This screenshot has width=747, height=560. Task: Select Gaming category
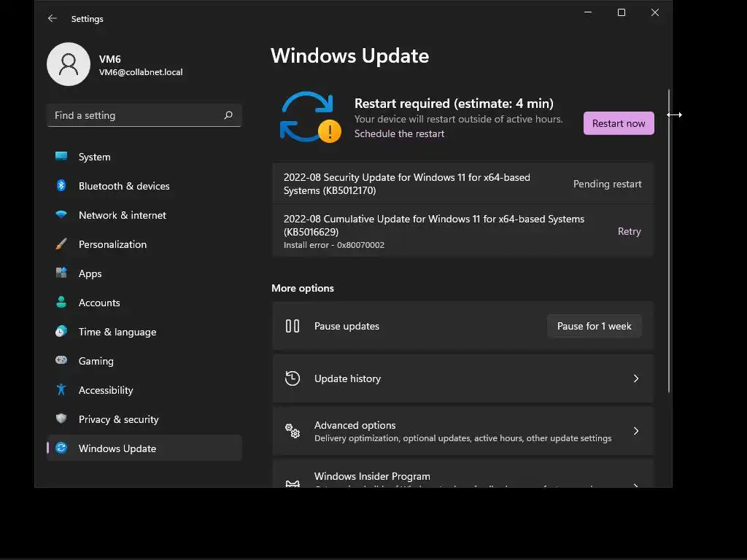(144, 360)
